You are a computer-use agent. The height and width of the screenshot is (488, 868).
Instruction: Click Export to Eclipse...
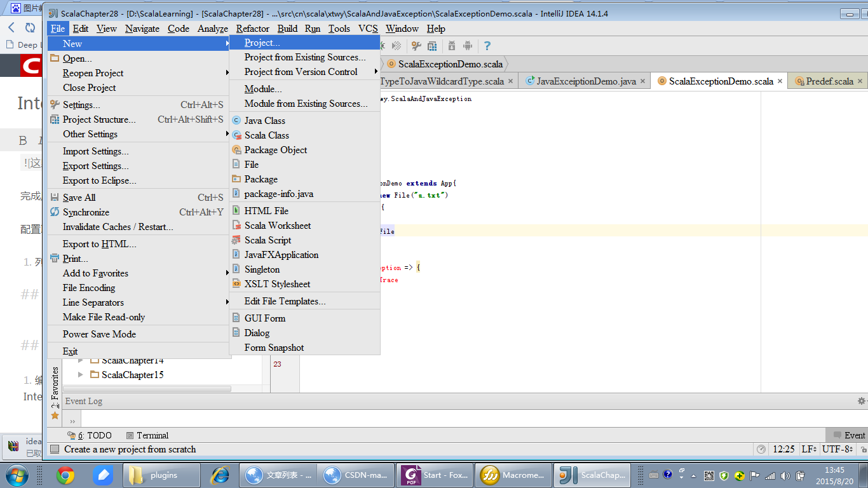click(139, 180)
